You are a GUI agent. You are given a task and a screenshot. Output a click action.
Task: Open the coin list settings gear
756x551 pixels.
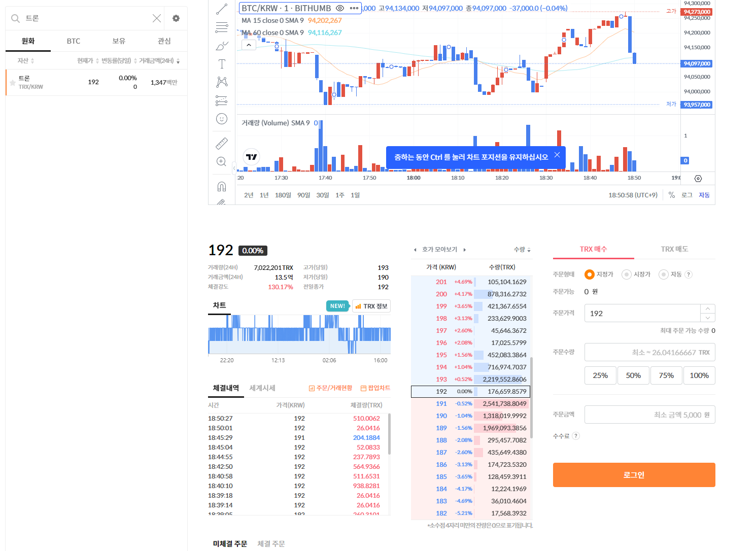pyautogui.click(x=176, y=18)
